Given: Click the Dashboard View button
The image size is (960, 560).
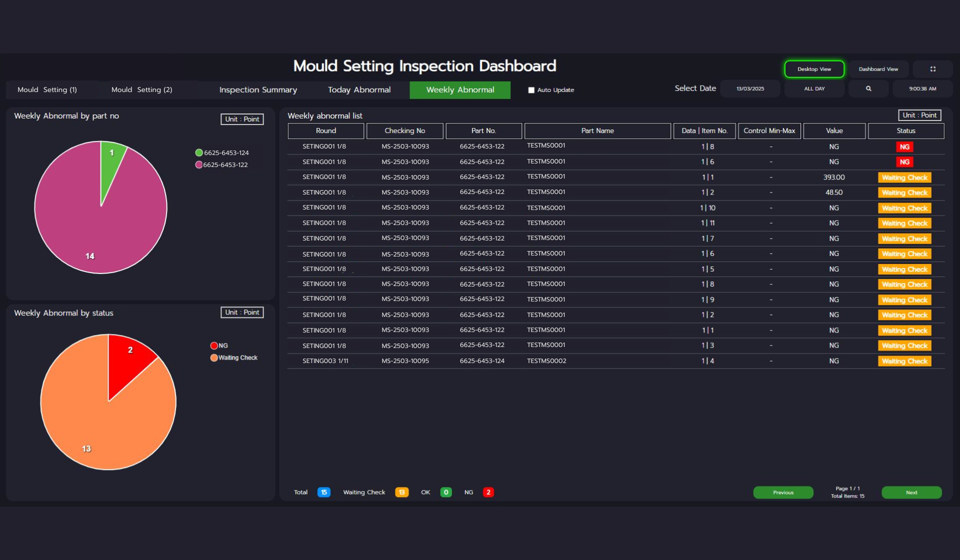Looking at the screenshot, I should (x=878, y=69).
